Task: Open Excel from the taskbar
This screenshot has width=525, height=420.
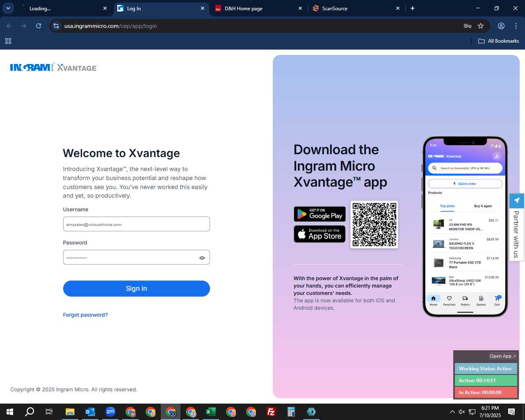Action: point(211,412)
